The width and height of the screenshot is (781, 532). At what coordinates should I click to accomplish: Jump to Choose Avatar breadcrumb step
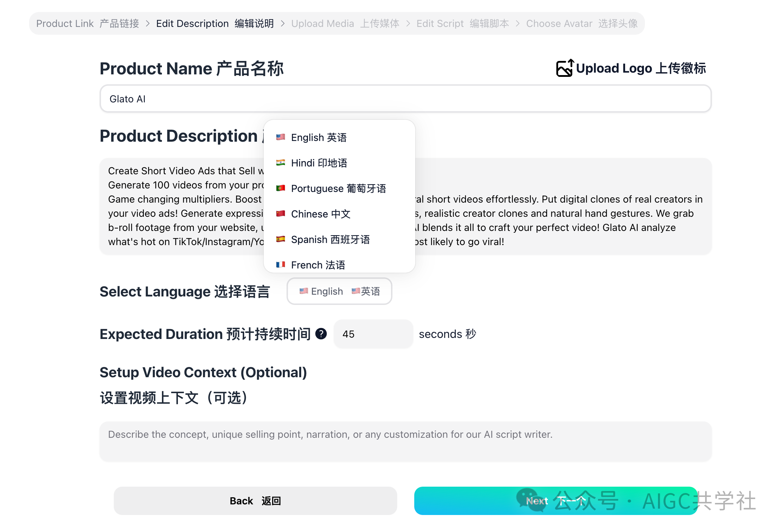pos(581,23)
